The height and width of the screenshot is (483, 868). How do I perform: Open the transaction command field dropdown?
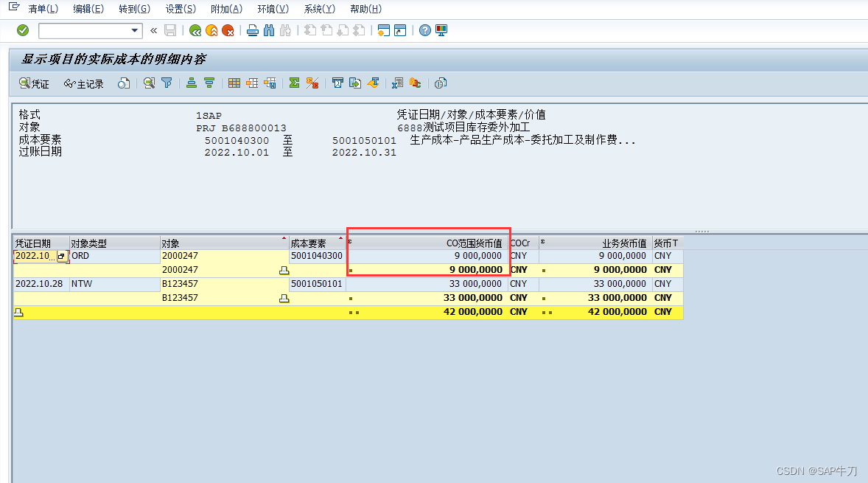click(135, 30)
